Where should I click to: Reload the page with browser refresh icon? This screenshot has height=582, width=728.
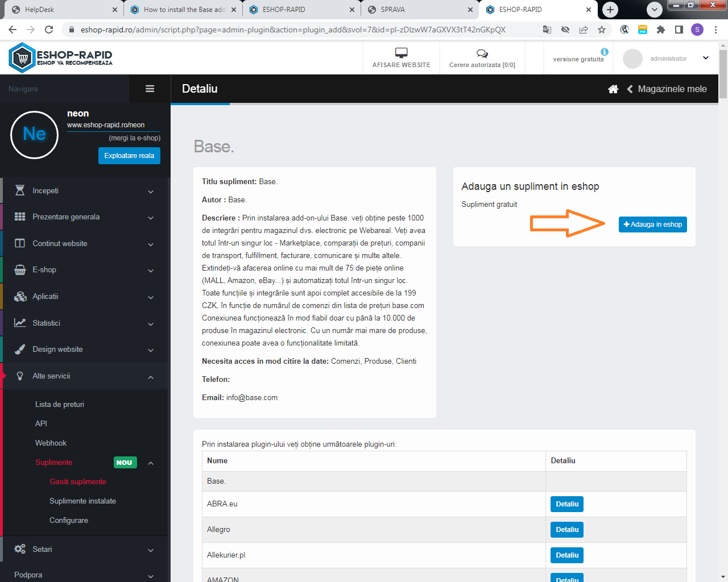pos(49,30)
